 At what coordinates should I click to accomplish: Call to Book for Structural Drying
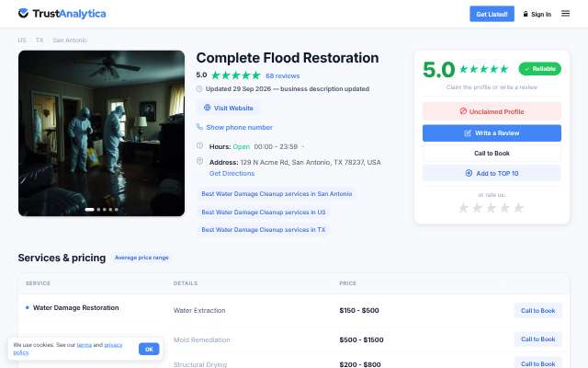point(537,363)
